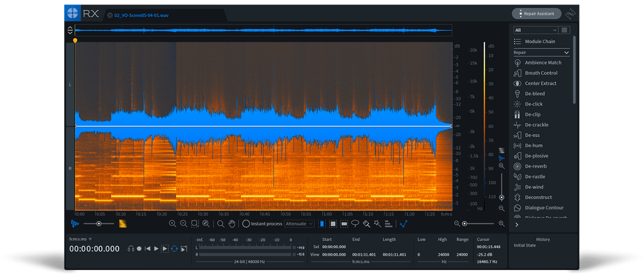Enable the Instant process toggle
Screen dimensions: 644x276
tap(246, 224)
